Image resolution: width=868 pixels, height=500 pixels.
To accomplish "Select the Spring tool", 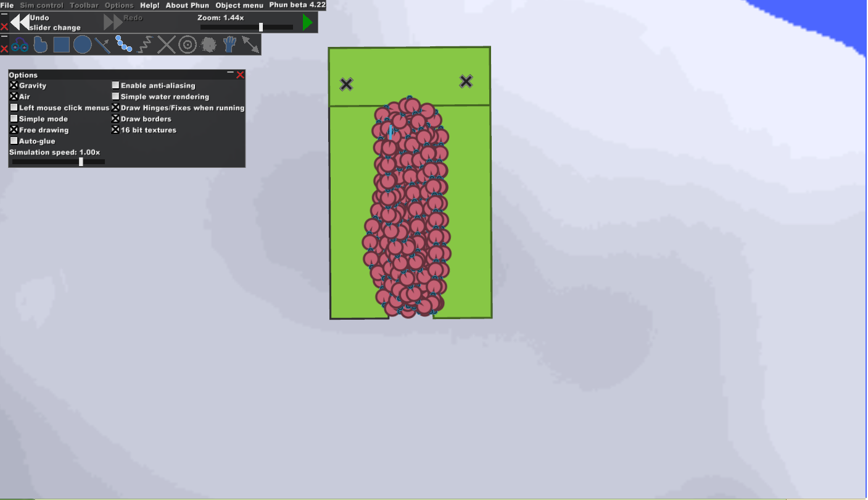I will 145,44.
